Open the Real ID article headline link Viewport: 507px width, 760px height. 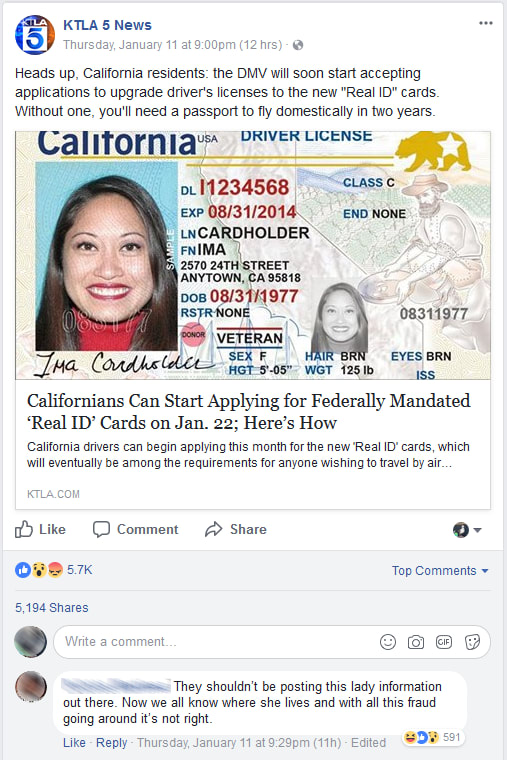[249, 412]
